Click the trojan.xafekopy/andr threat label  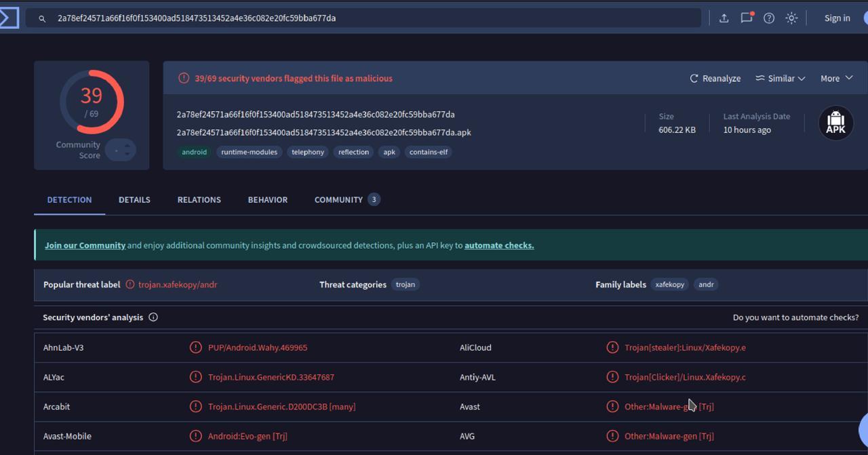point(178,285)
